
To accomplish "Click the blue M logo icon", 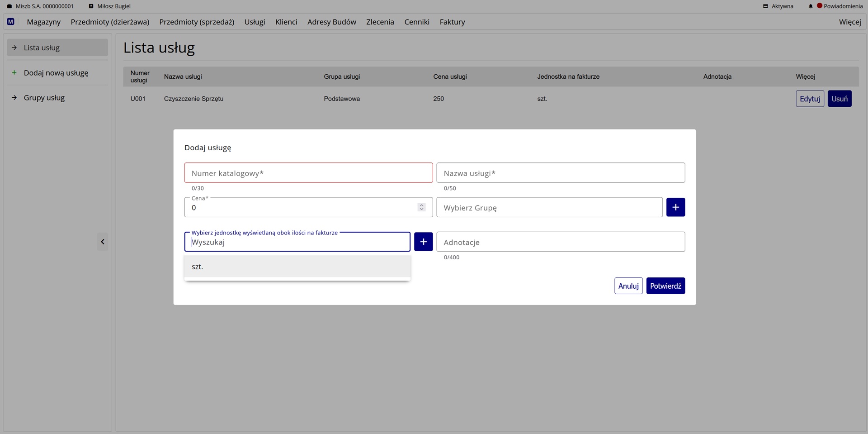I will click(x=11, y=22).
